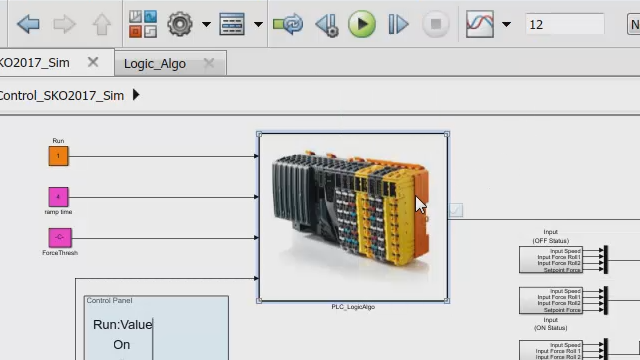The image size is (640, 360).
Task: Open the simulation mode dropdown starting with N
Action: pyautogui.click(x=633, y=24)
